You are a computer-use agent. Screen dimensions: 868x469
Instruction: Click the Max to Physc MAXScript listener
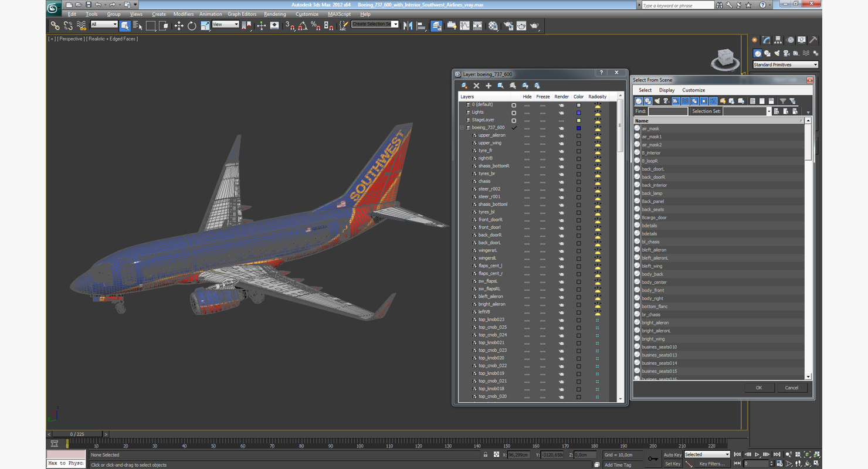coord(66,464)
